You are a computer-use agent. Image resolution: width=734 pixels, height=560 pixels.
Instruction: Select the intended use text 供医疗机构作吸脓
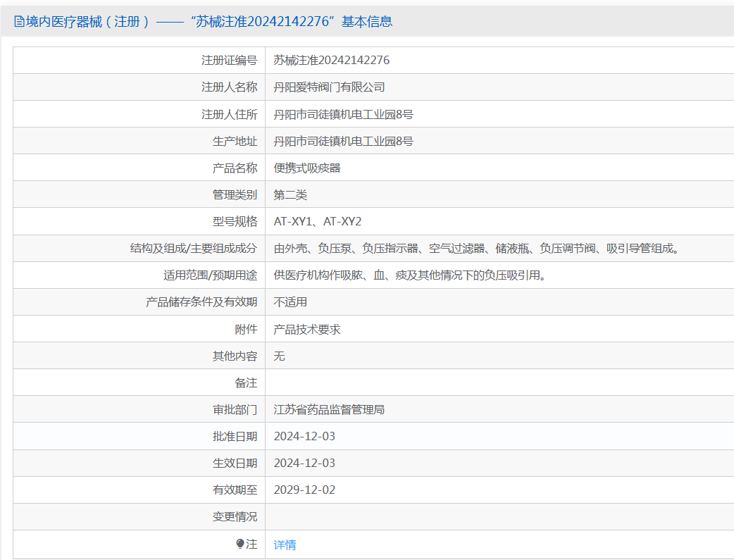pos(409,275)
